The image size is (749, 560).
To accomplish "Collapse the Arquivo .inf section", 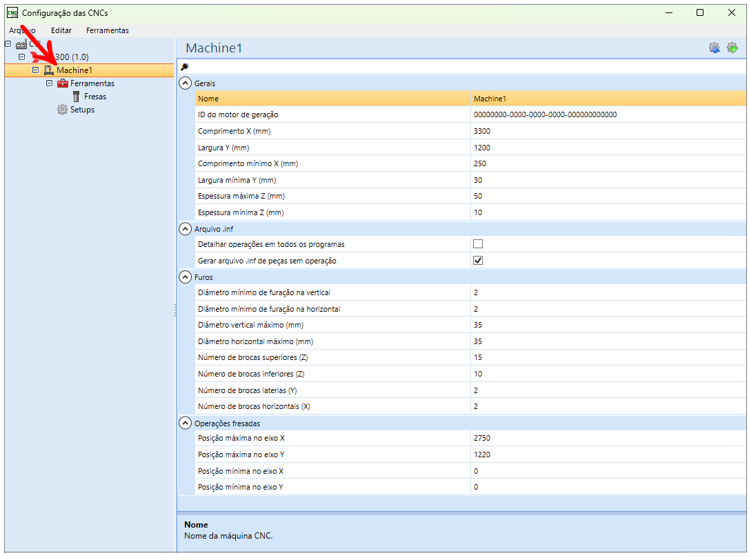I will pyautogui.click(x=185, y=229).
